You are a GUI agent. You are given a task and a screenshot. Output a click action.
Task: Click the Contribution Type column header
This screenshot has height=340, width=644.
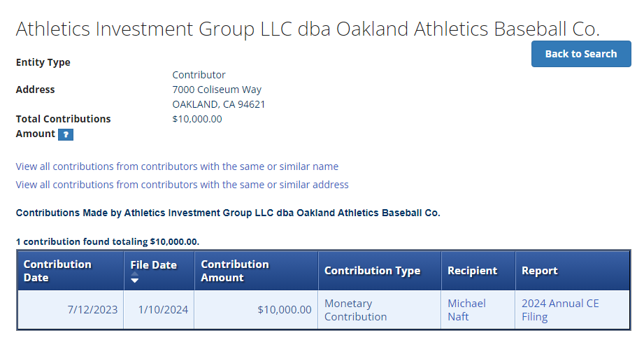[372, 271]
